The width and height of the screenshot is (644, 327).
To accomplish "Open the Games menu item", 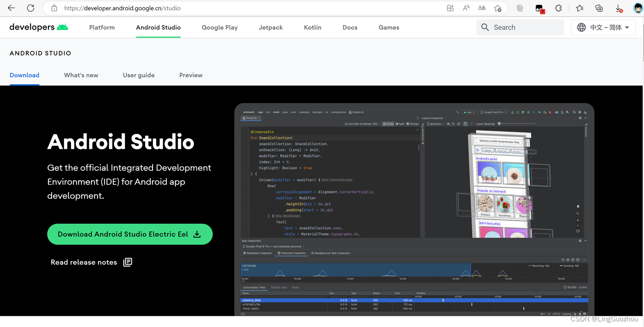I will click(x=389, y=27).
